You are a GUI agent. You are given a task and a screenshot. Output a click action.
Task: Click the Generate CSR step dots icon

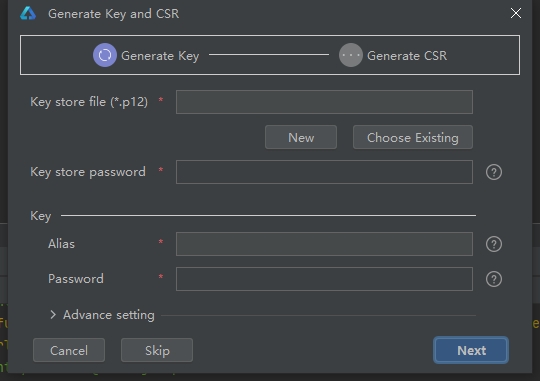click(351, 55)
